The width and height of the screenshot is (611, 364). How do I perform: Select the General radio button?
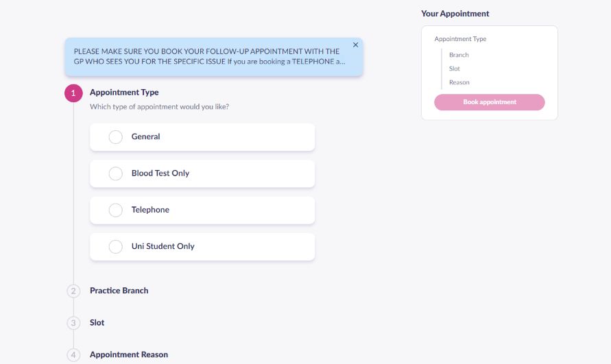click(115, 137)
